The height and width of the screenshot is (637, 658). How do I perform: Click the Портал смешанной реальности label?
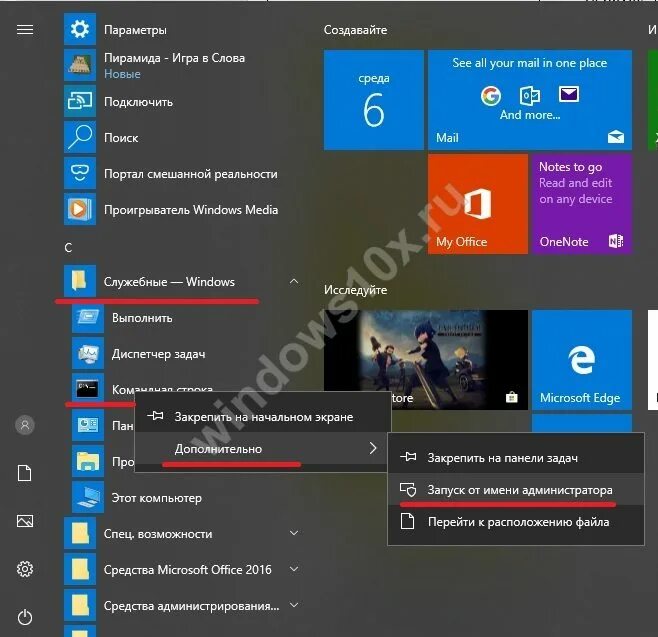(191, 174)
